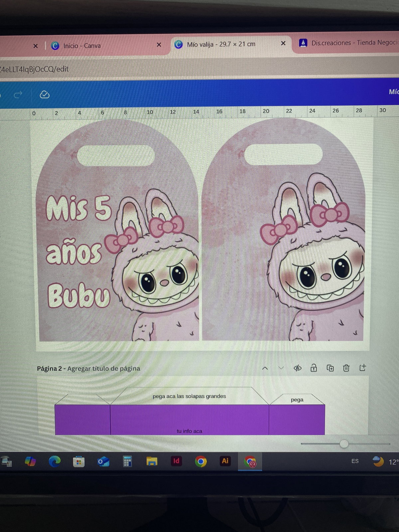Viewport: 399px width, 532px height.
Task: Toggle the lock on page 2
Action: pyautogui.click(x=314, y=368)
